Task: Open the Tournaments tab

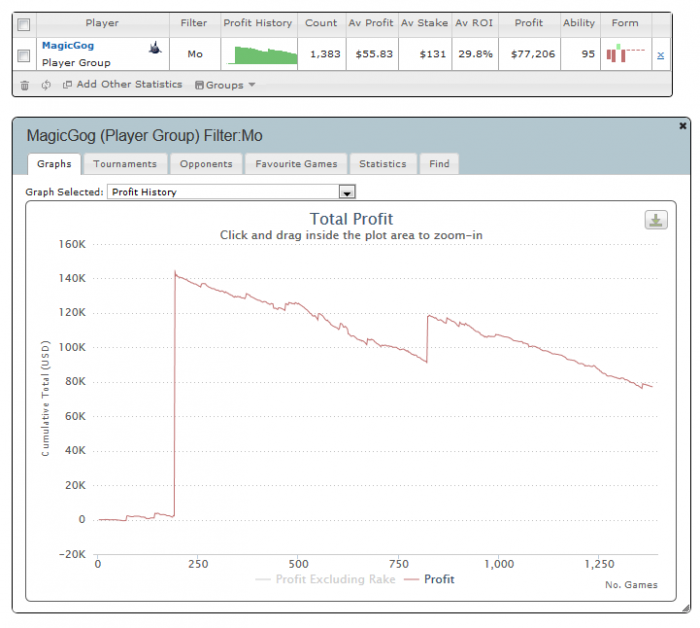Action: 125,164
